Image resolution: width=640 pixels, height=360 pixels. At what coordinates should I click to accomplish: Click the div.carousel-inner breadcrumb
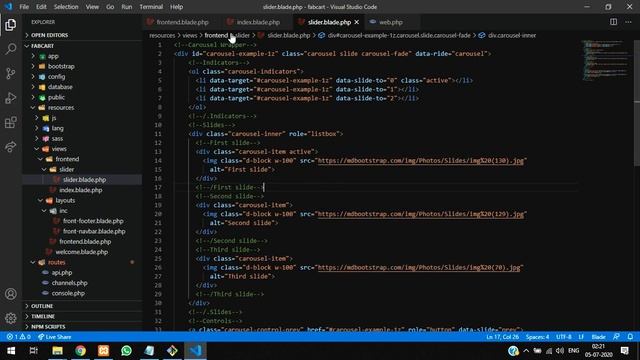(511, 36)
